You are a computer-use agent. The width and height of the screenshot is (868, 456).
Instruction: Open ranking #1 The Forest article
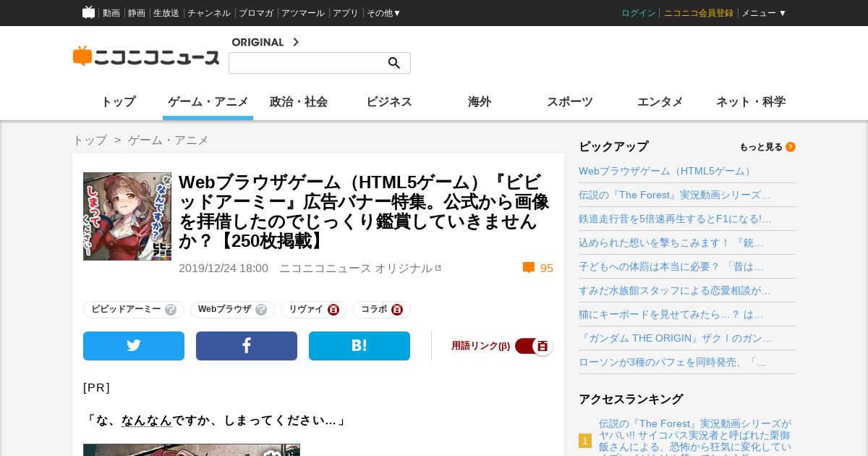695,436
